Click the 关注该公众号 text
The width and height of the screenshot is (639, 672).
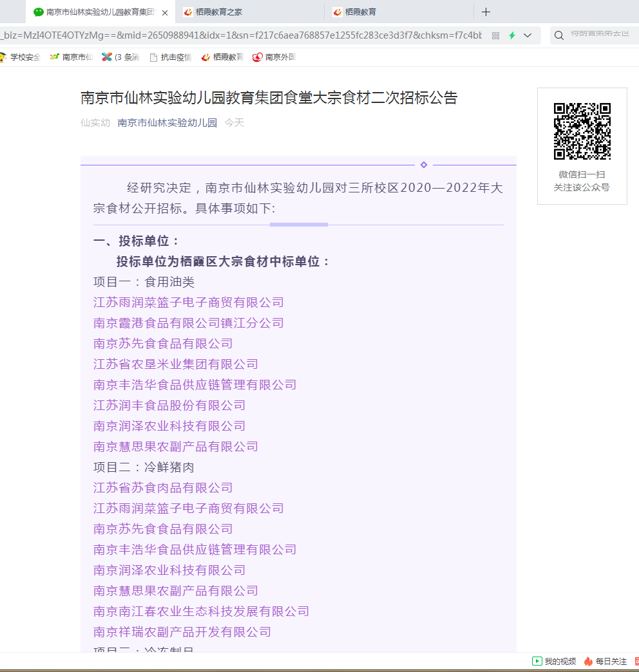pyautogui.click(x=582, y=188)
